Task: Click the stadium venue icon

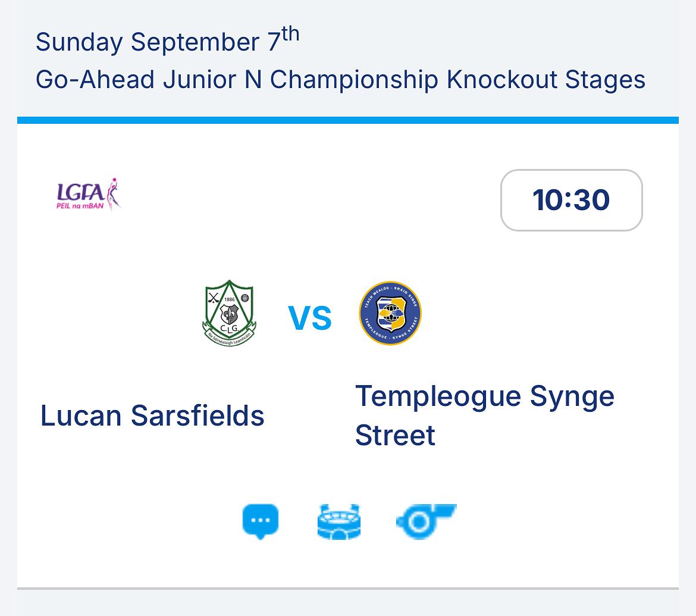Action: click(339, 522)
